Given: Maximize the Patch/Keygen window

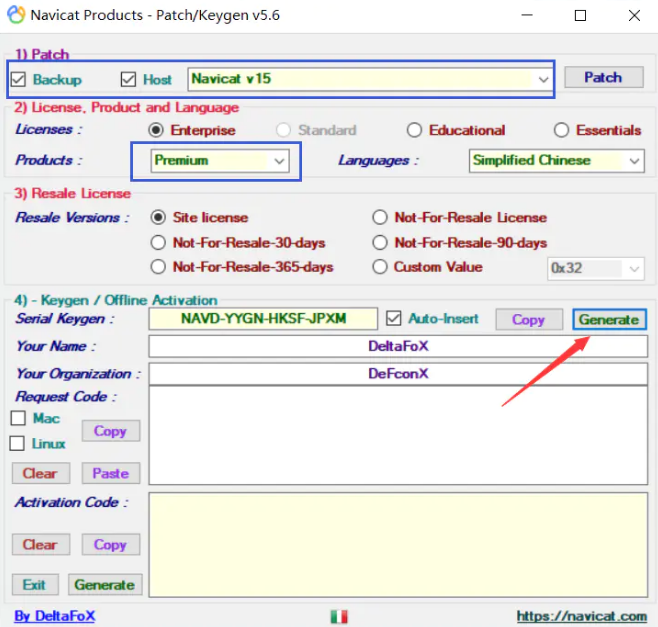Looking at the screenshot, I should (x=580, y=16).
